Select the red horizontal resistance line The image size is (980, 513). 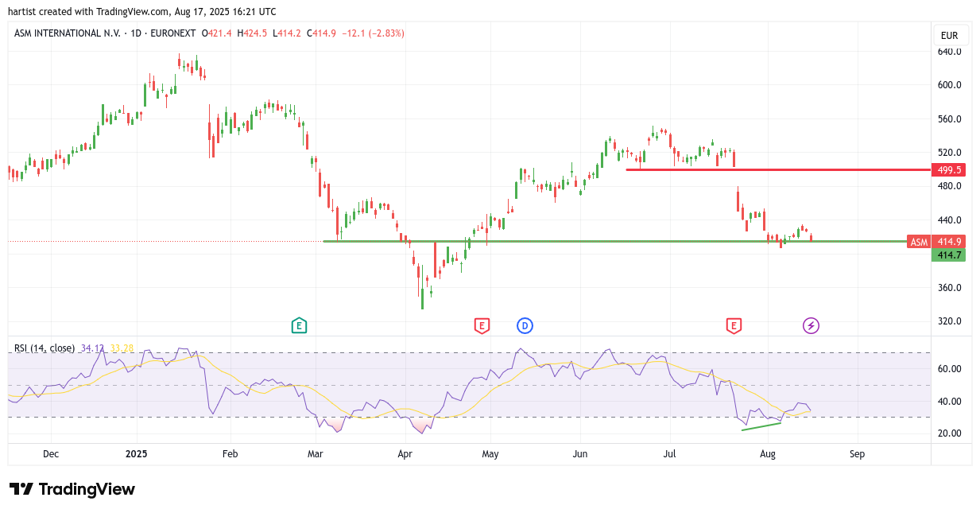[x=779, y=169]
